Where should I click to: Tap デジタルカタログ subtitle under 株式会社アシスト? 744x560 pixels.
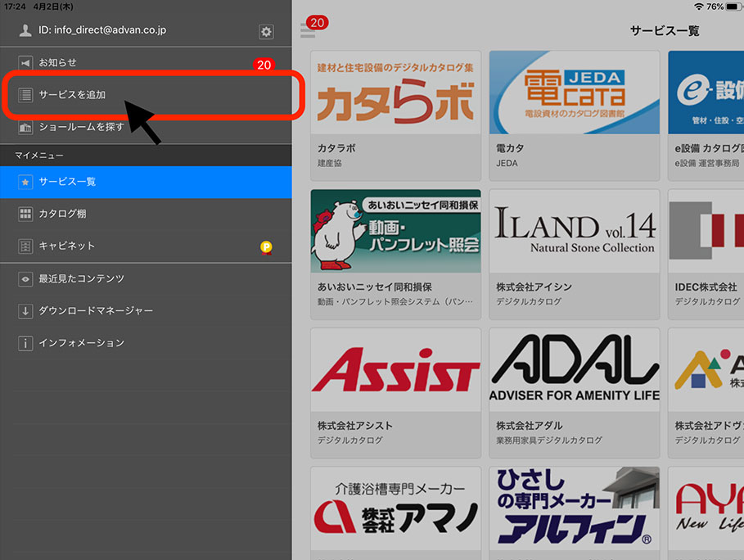click(350, 440)
